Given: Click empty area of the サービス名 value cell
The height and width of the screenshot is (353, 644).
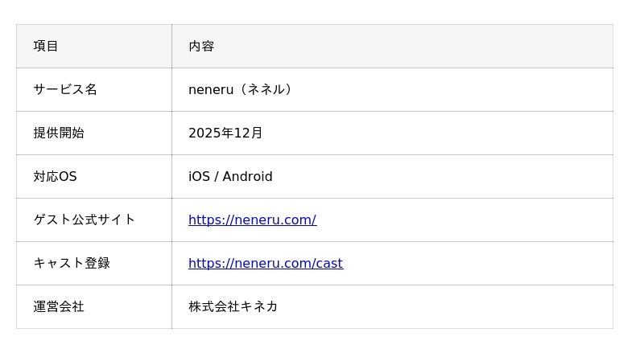Looking at the screenshot, I should tap(452, 89).
